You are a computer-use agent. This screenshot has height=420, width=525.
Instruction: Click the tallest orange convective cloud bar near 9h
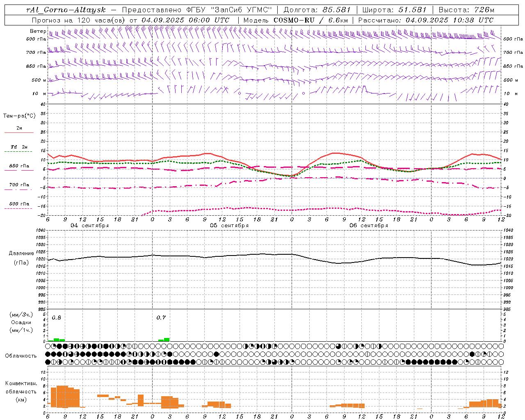(x=62, y=397)
